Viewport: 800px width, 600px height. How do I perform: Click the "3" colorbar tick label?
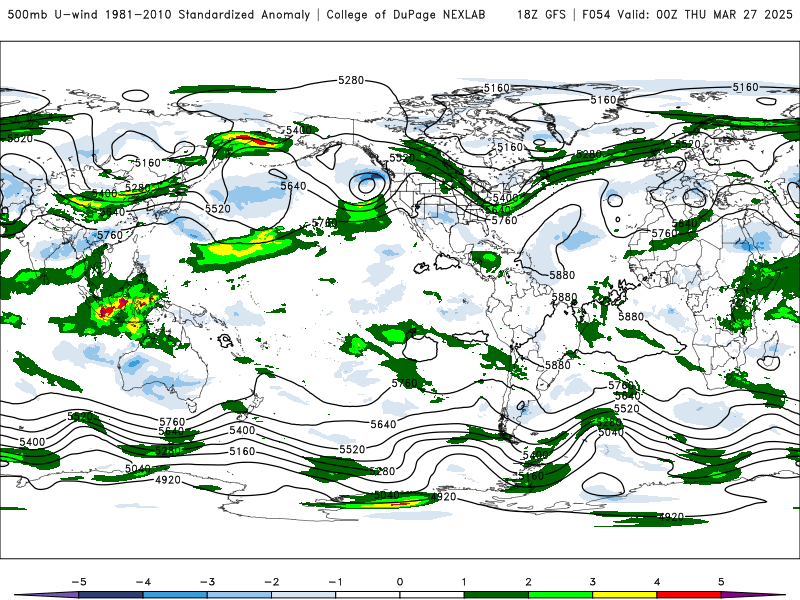(592, 582)
